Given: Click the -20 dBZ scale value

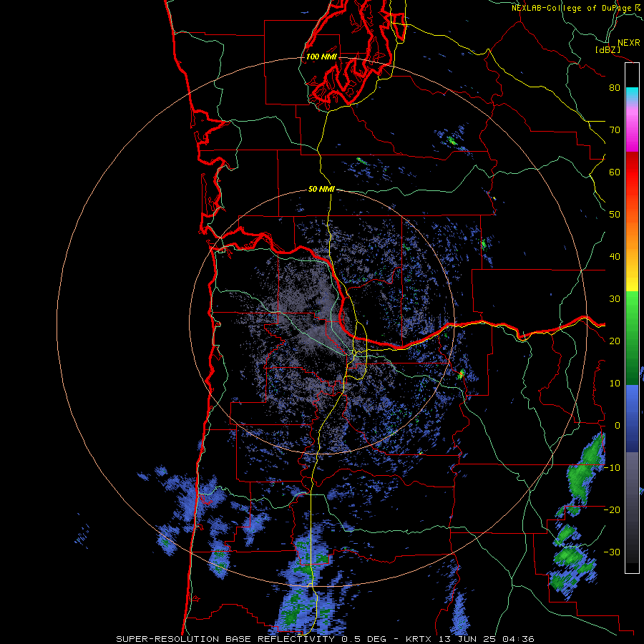Looking at the screenshot, I should [612, 509].
